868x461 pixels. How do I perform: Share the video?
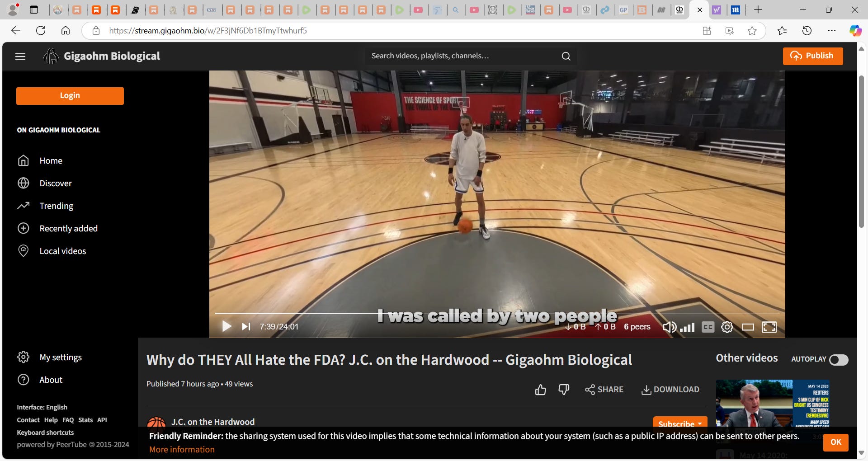(604, 390)
